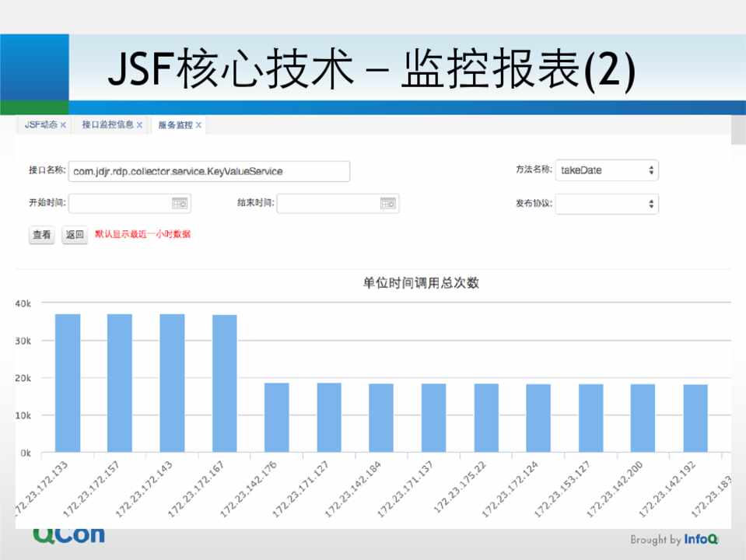Close the JSF动态 tab
The width and height of the screenshot is (746, 560).
(63, 125)
